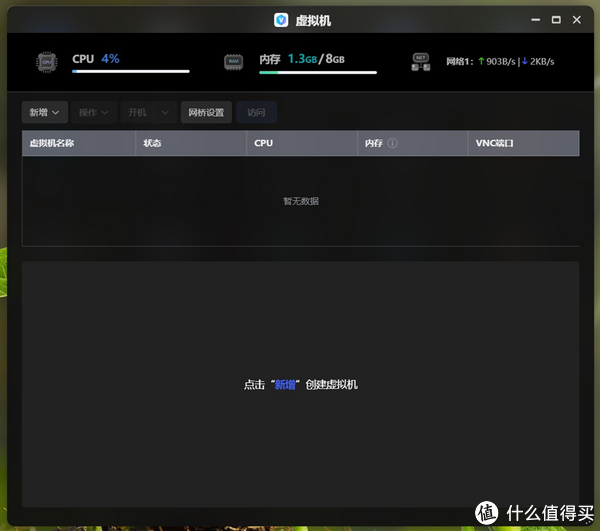Click the VNC端口 column header
This screenshot has height=531, width=600.
point(524,143)
